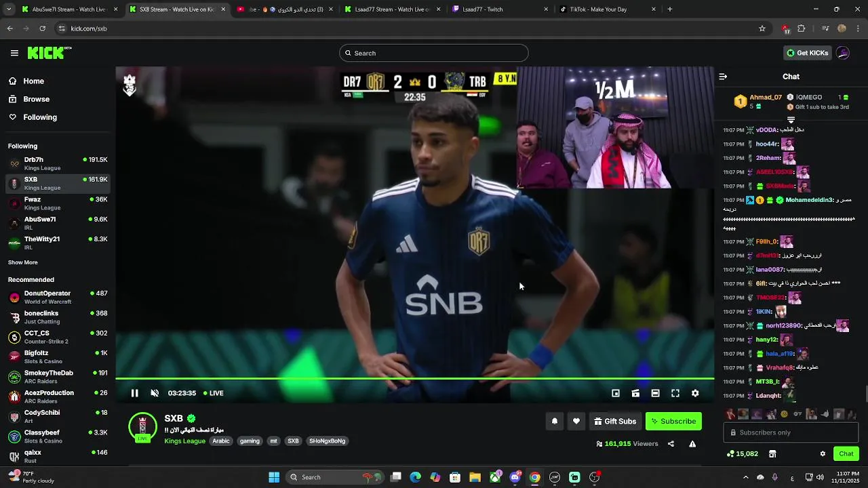Viewport: 868px width, 488px height.
Task: Click the Kings League category link
Action: pyautogui.click(x=184, y=441)
